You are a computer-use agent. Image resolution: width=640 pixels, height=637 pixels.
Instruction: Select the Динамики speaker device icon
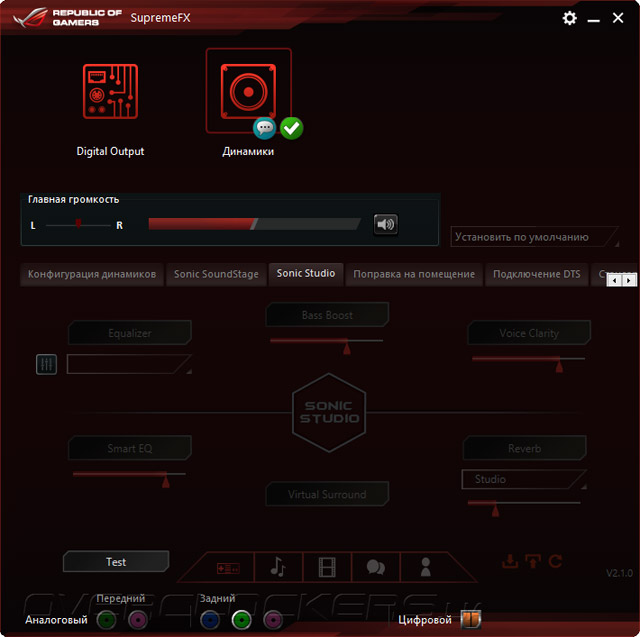(248, 92)
